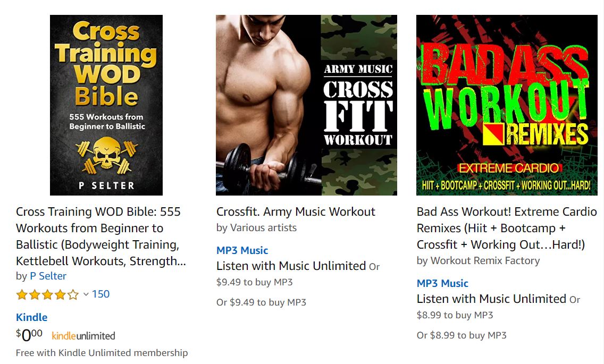The height and width of the screenshot is (364, 604).
Task: Open the Bad Ass Workout Remixes album cover
Action: coord(507,105)
